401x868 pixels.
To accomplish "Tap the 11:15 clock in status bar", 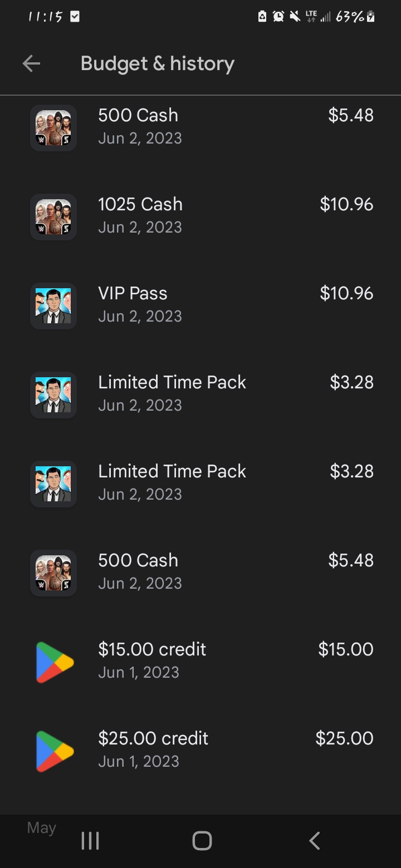I will [45, 17].
